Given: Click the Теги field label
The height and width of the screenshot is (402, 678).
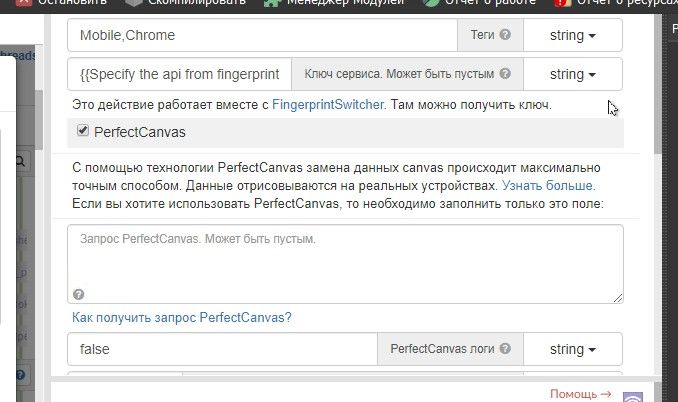Looking at the screenshot, I should (x=482, y=35).
